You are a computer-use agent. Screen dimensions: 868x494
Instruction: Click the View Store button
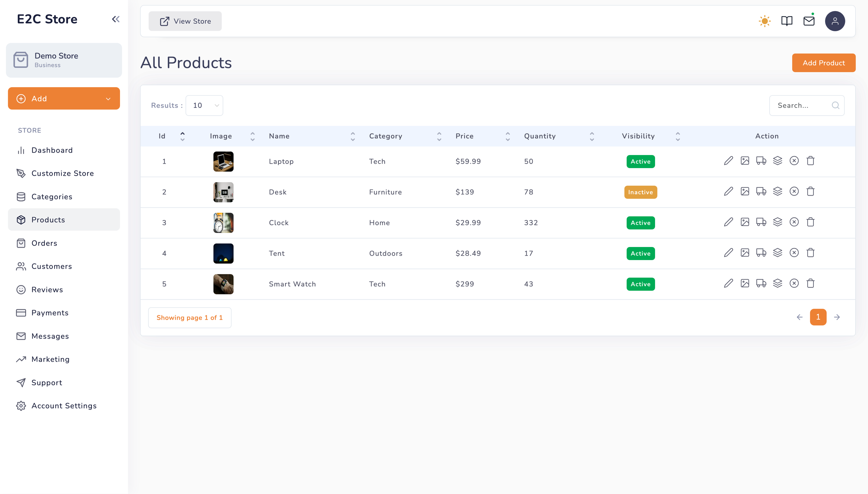point(185,21)
